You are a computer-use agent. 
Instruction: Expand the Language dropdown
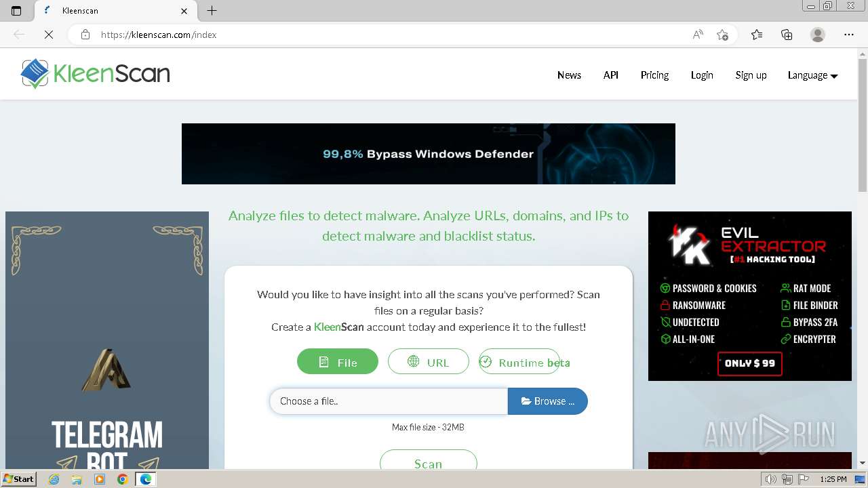[x=812, y=75]
